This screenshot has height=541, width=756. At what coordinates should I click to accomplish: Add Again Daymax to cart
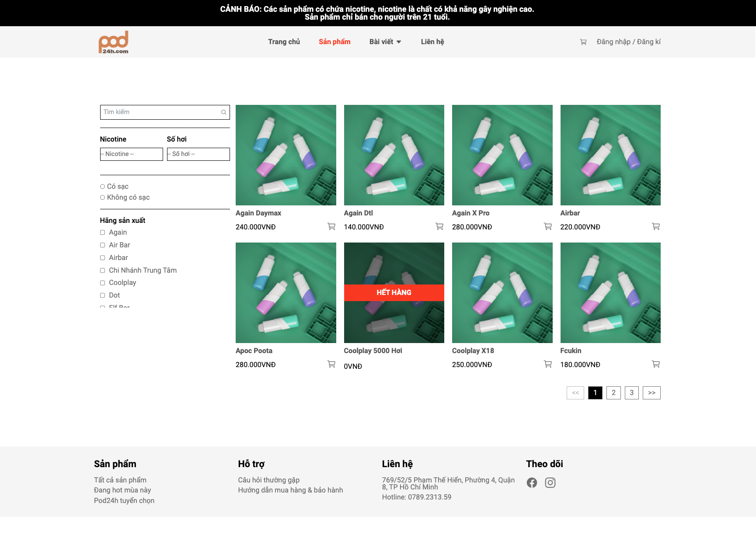pos(331,226)
